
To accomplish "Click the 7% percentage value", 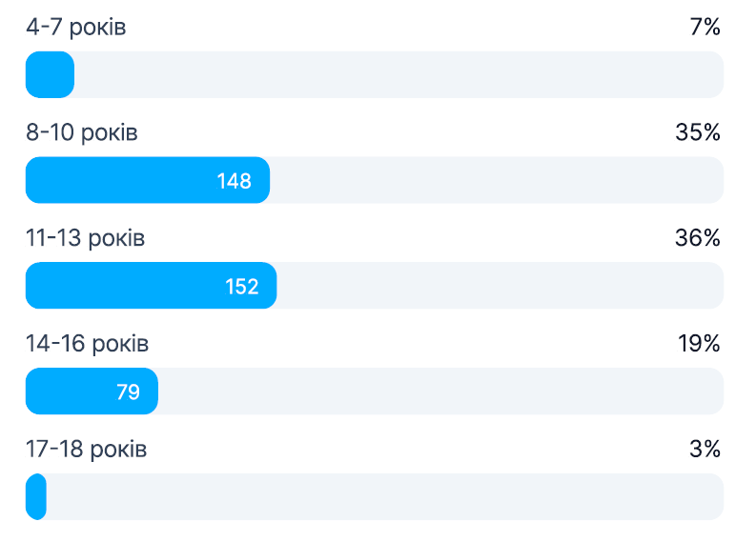I will pyautogui.click(x=705, y=28).
